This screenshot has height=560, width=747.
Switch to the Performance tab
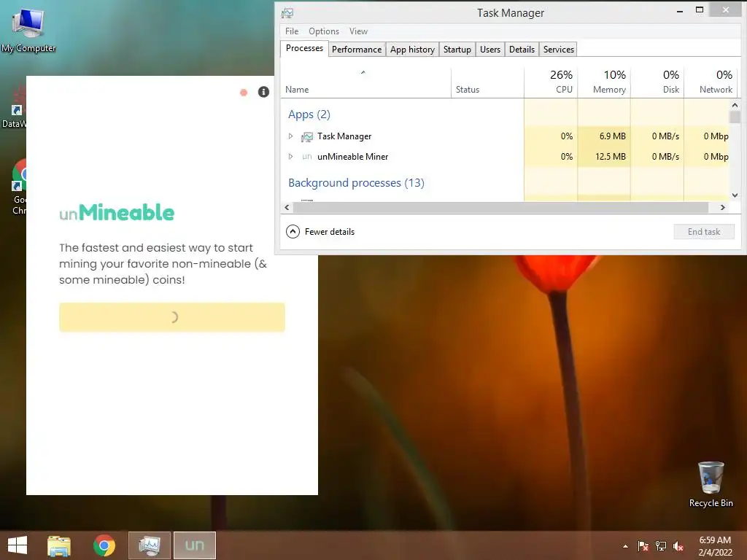click(357, 50)
